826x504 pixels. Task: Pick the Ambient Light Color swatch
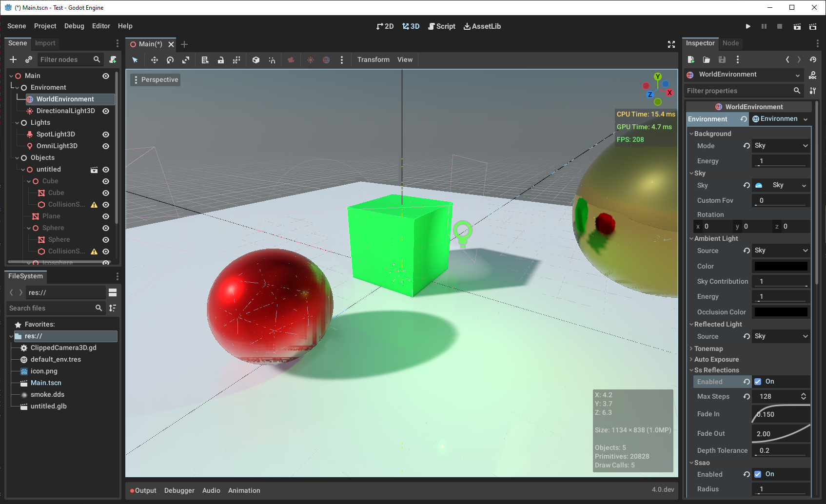pyautogui.click(x=780, y=266)
